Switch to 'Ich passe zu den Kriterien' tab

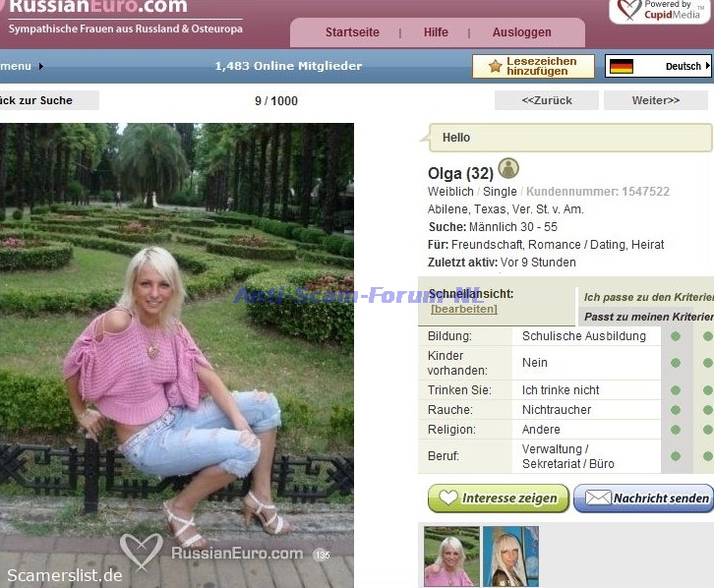[x=647, y=297]
